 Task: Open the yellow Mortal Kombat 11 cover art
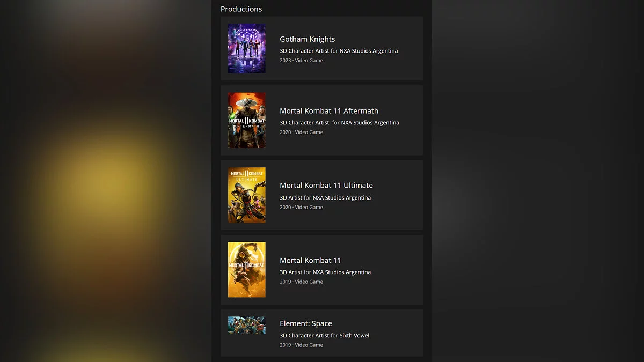246,270
